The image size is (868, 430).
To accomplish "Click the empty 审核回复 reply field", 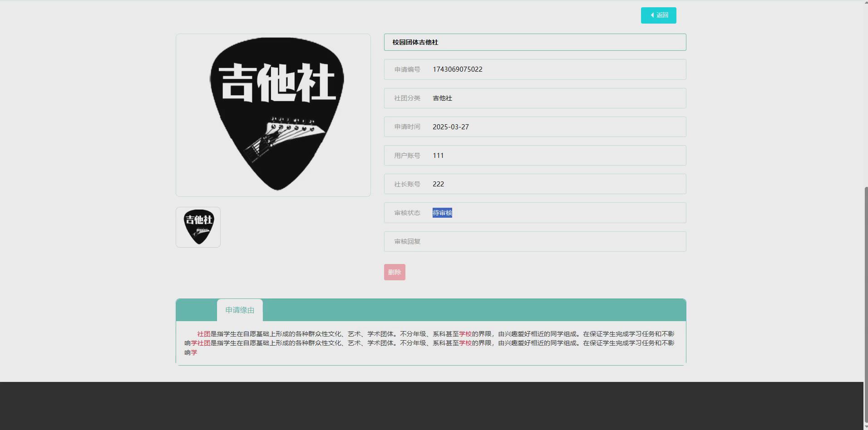I will [534, 241].
